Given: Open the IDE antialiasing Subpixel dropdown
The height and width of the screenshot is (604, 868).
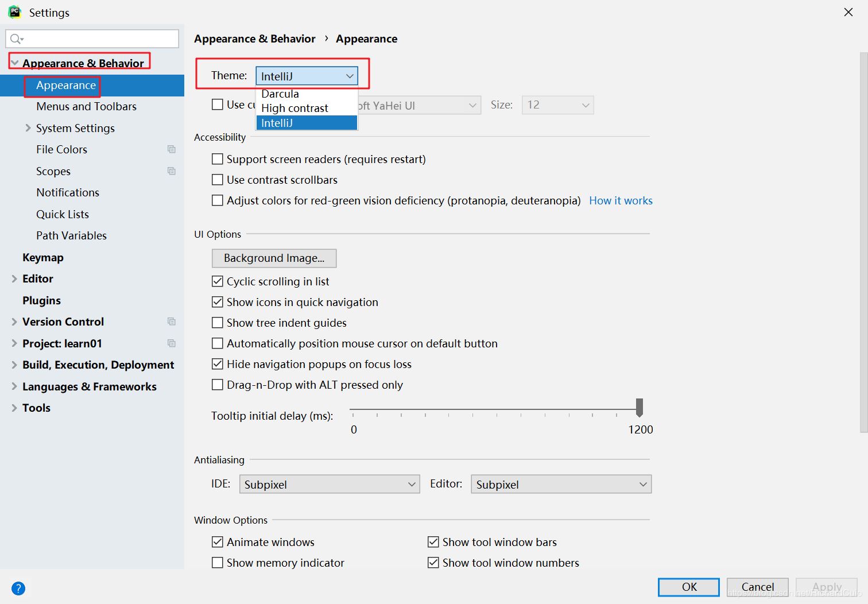Looking at the screenshot, I should coord(330,484).
